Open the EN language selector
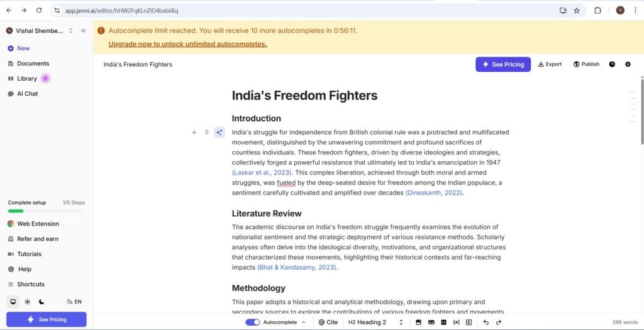644x330 pixels. tap(74, 302)
